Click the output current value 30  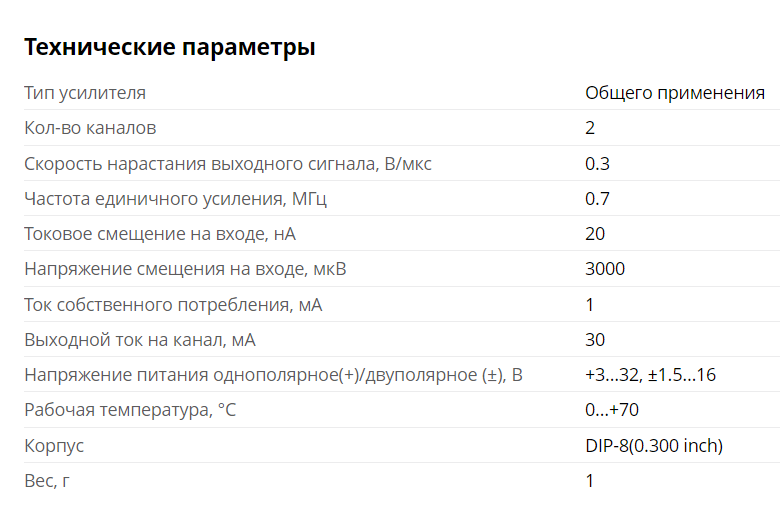(x=594, y=340)
